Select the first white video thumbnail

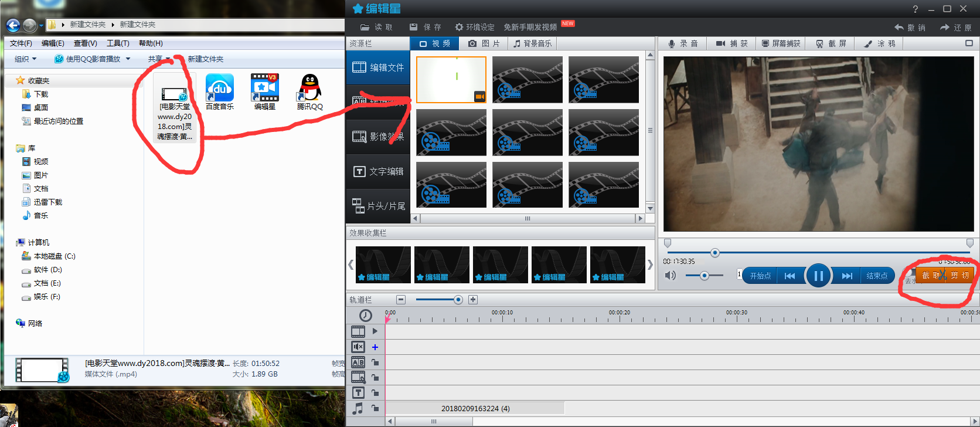(x=451, y=80)
